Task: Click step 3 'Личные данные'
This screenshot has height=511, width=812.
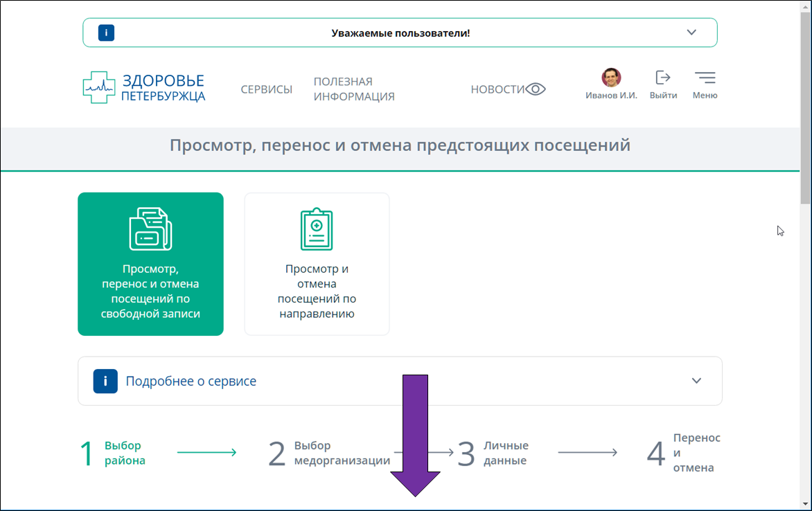Action: pyautogui.click(x=493, y=453)
